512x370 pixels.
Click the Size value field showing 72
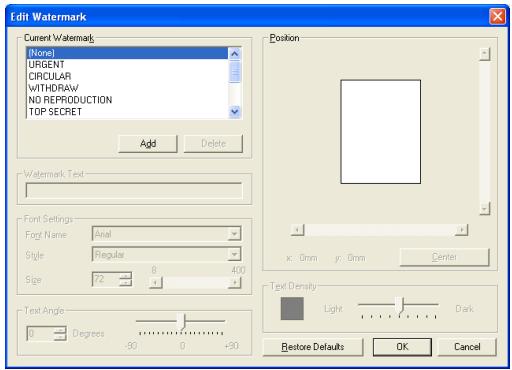point(105,279)
